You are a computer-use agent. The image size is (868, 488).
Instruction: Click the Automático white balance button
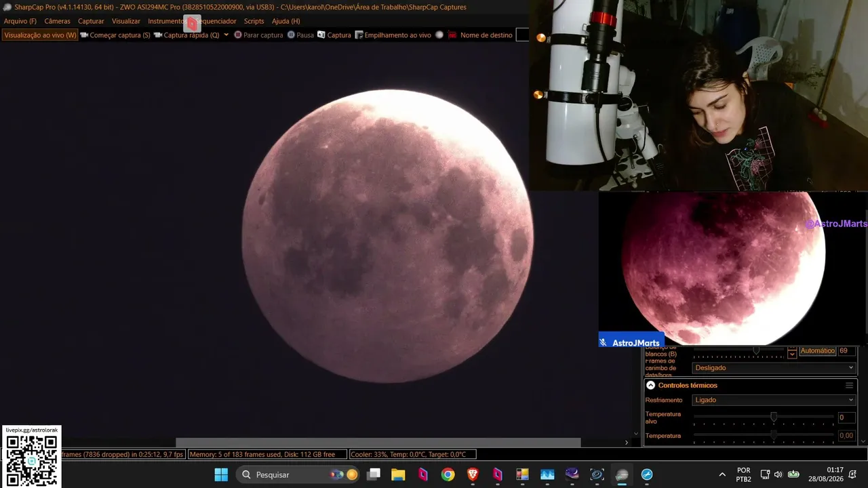point(817,351)
